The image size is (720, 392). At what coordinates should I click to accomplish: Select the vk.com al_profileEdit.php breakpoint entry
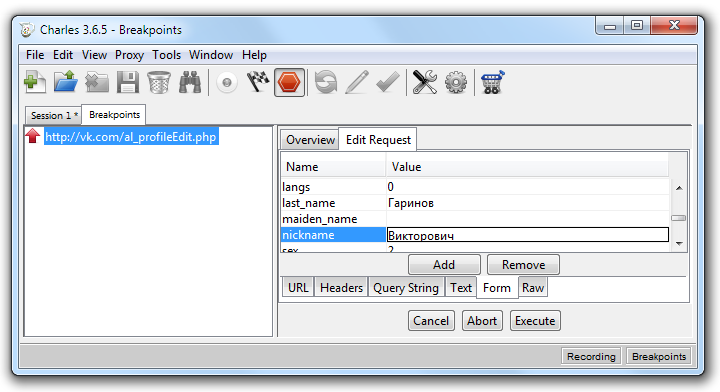pos(131,137)
